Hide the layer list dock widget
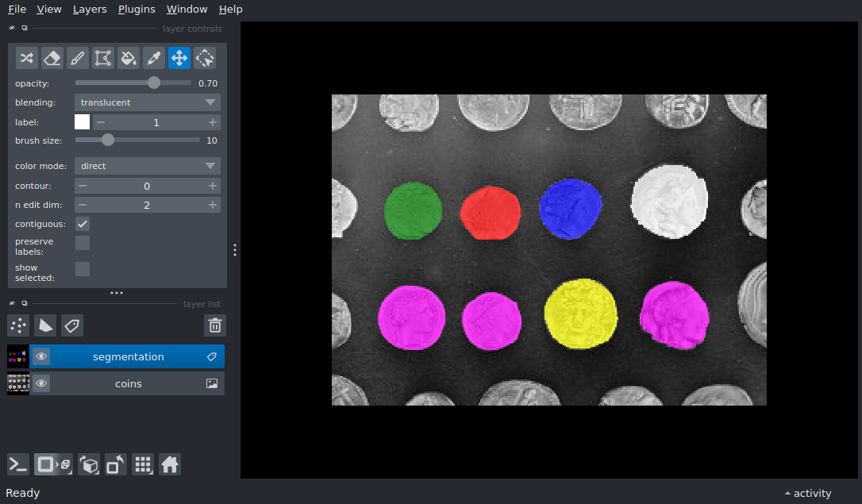This screenshot has height=504, width=862. click(x=12, y=303)
